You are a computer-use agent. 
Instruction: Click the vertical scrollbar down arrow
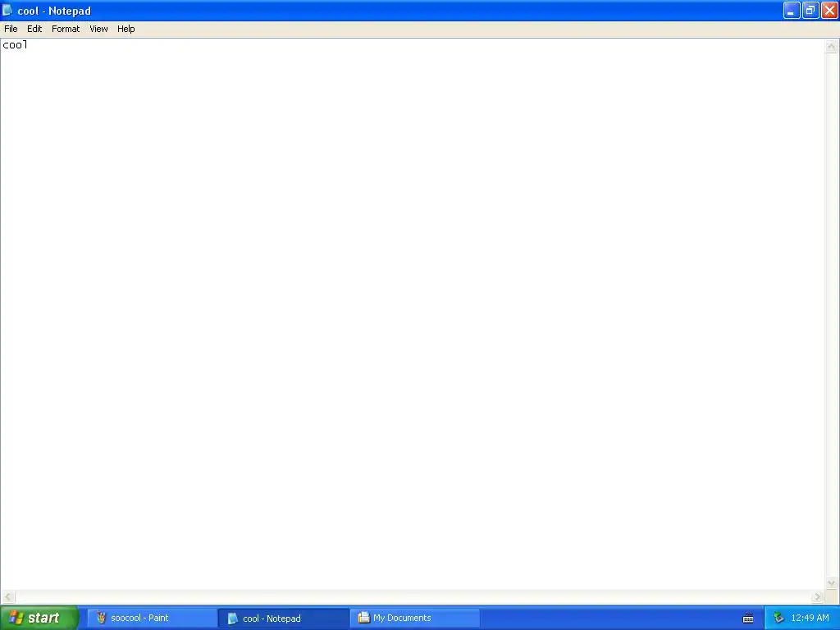pos(831,583)
